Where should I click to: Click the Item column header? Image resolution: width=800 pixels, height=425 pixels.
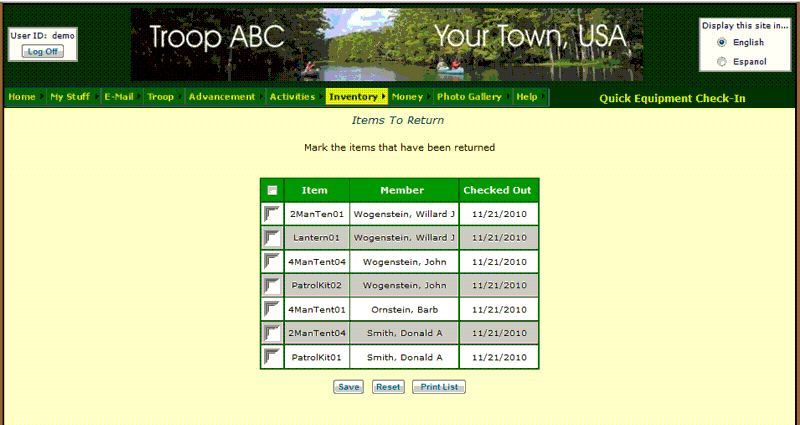pyautogui.click(x=317, y=190)
